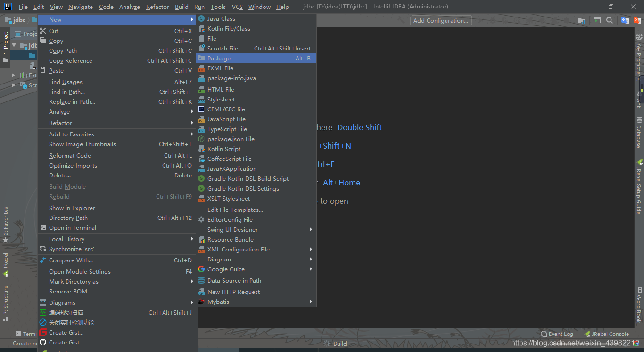The width and height of the screenshot is (644, 352).
Task: Select Compare With... menu entry
Action: point(117,260)
